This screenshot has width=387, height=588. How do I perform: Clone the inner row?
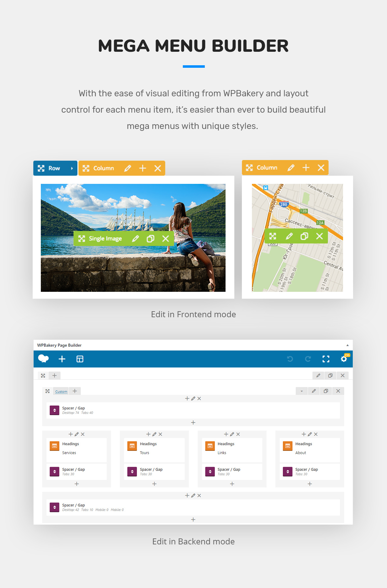tap(326, 391)
